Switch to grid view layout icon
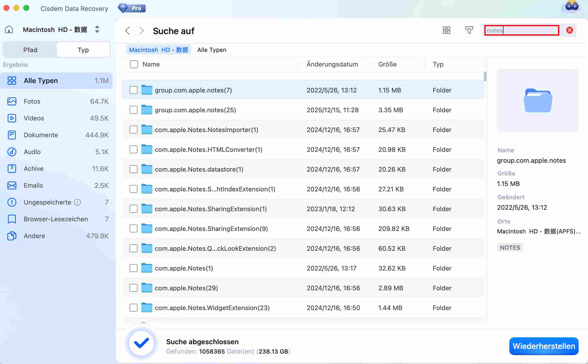Viewport: 588px width, 364px height. pos(446,30)
